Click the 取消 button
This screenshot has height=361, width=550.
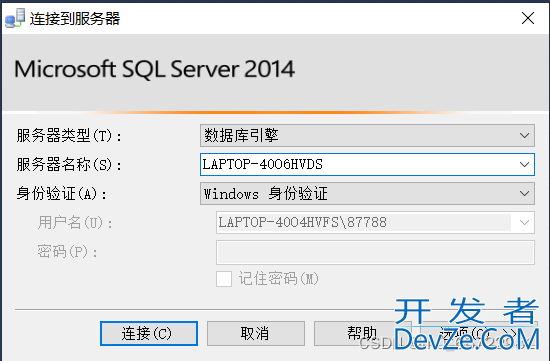[256, 333]
